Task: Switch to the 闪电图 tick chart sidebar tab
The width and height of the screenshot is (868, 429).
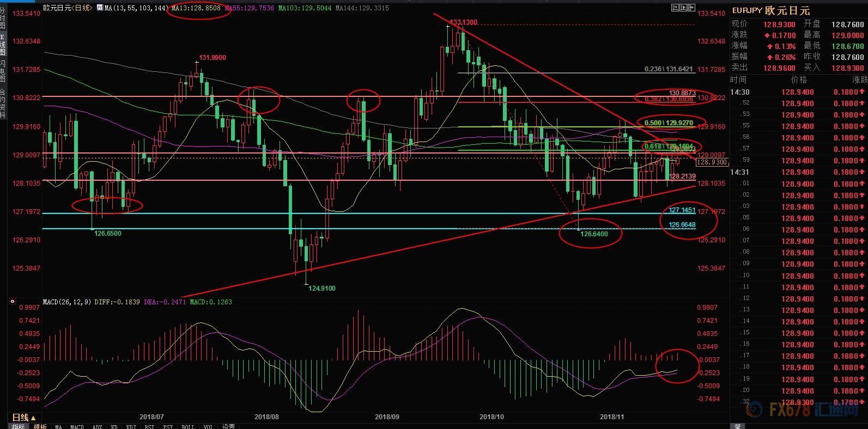Action: pos(3,71)
